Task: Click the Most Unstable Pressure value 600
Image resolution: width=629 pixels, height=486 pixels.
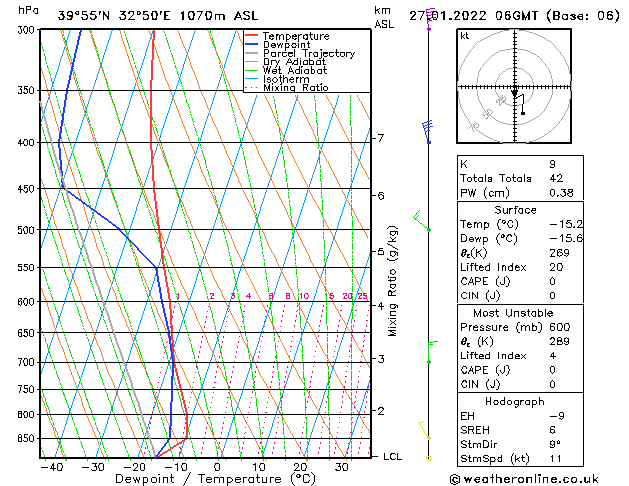Action: tap(559, 327)
